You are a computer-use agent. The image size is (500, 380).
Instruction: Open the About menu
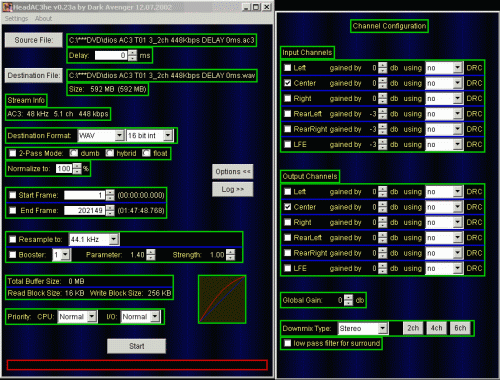point(43,18)
